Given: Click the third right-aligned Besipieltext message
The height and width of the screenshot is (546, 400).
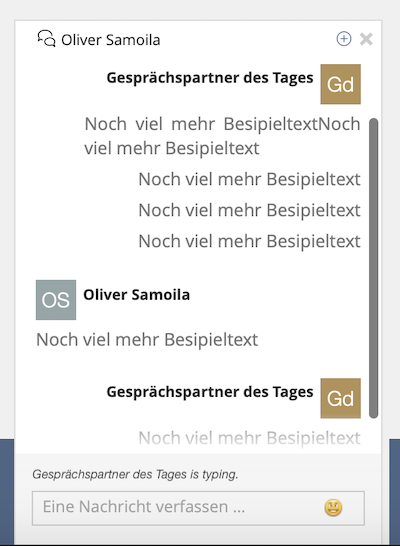Looking at the screenshot, I should coord(249,210).
